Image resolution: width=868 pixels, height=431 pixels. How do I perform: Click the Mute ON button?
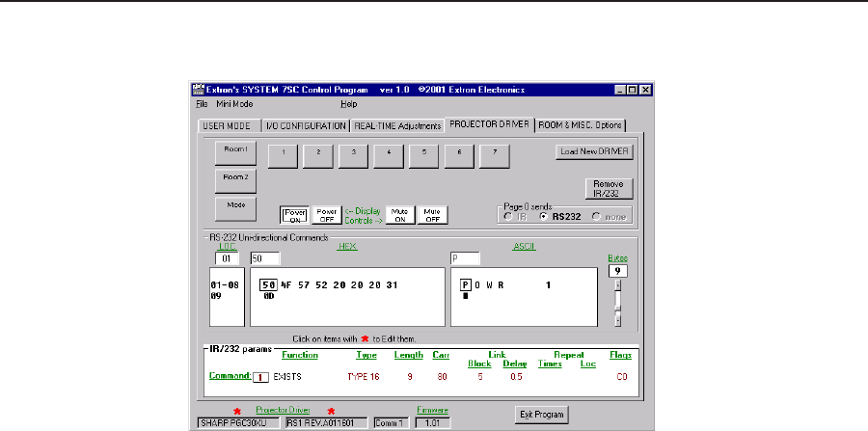click(x=400, y=214)
